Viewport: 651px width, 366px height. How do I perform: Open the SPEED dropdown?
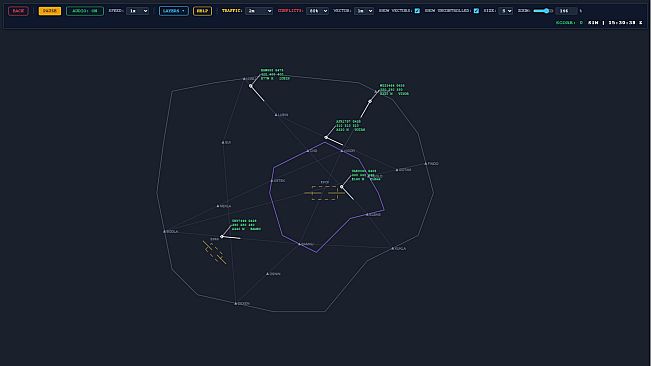pos(137,11)
